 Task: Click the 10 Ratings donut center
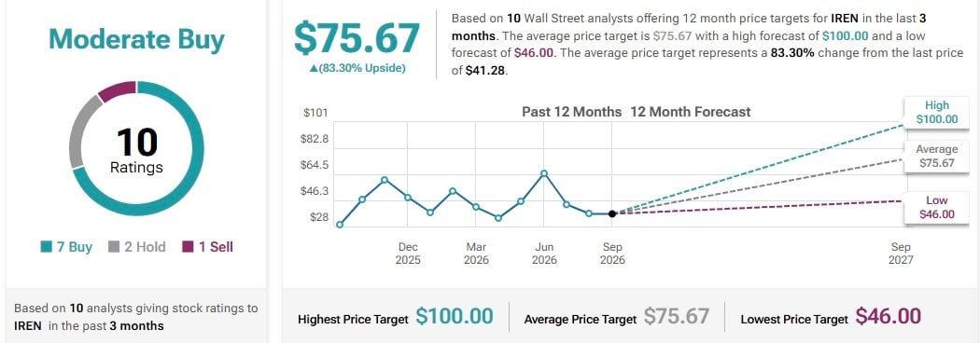coord(136,150)
